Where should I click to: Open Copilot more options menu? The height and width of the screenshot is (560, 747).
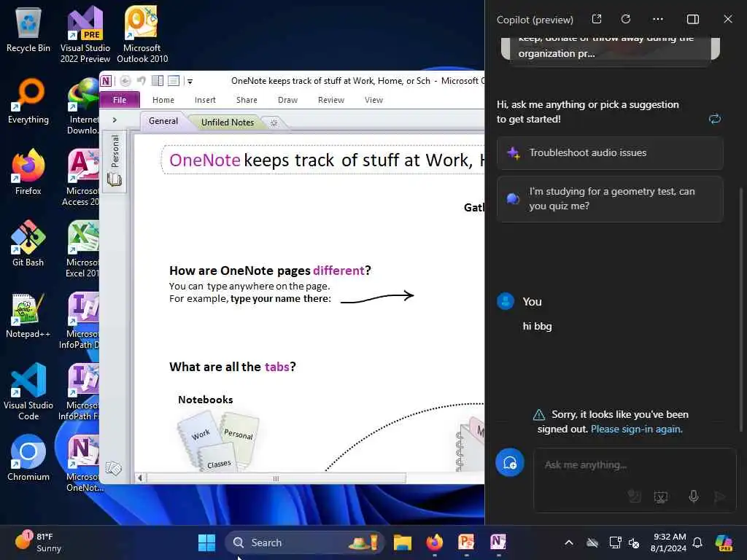click(x=658, y=19)
